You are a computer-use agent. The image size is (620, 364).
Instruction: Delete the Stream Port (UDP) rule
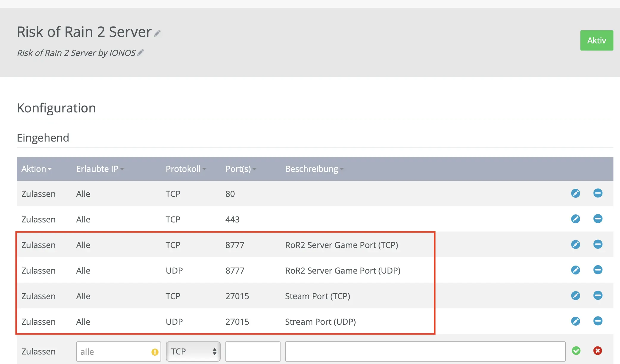[598, 321]
